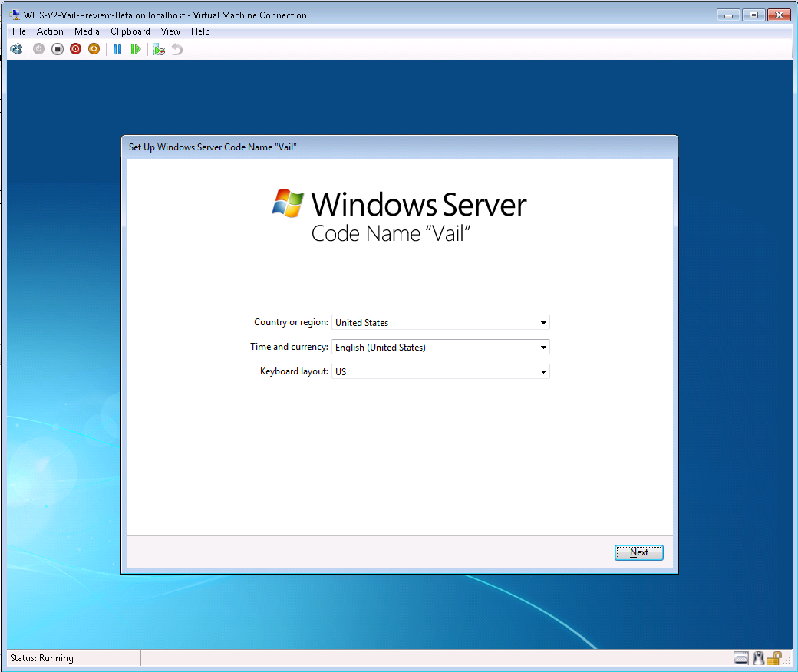This screenshot has width=798, height=672.
Task: Open the Keyboard layout dropdown
Action: pyautogui.click(x=543, y=372)
